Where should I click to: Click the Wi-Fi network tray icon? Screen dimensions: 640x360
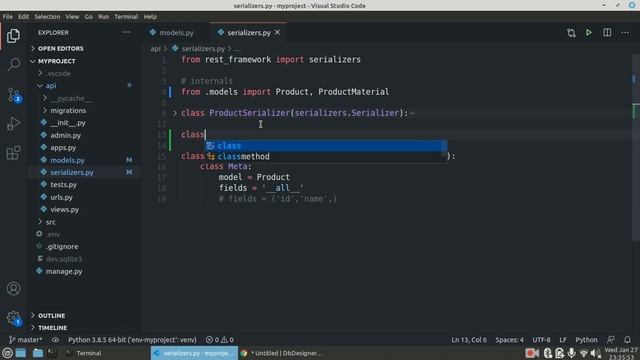(584, 353)
